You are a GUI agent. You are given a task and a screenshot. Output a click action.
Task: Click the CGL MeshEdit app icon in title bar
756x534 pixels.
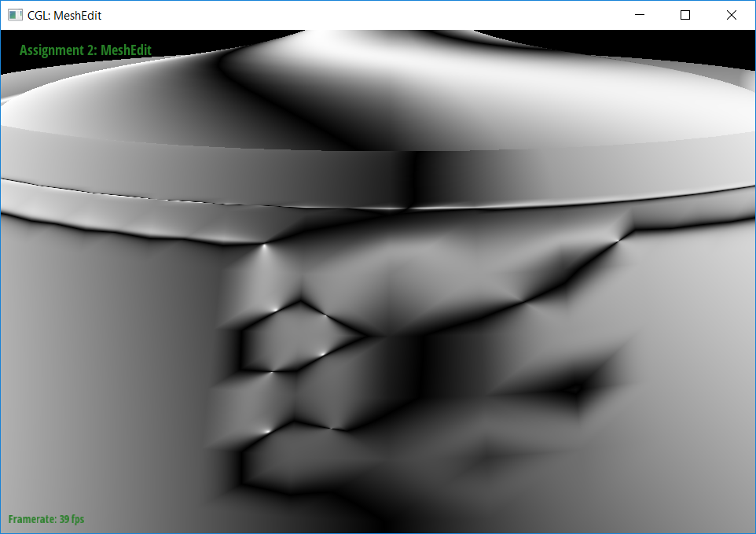pyautogui.click(x=15, y=15)
